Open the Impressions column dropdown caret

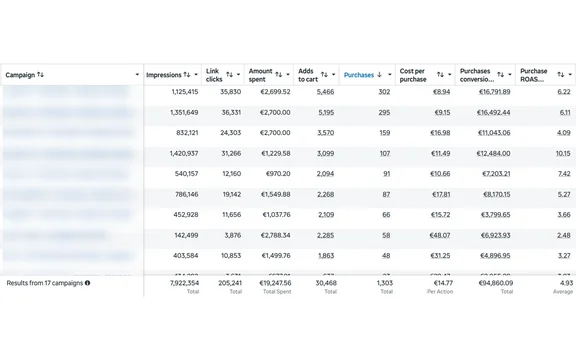point(196,75)
